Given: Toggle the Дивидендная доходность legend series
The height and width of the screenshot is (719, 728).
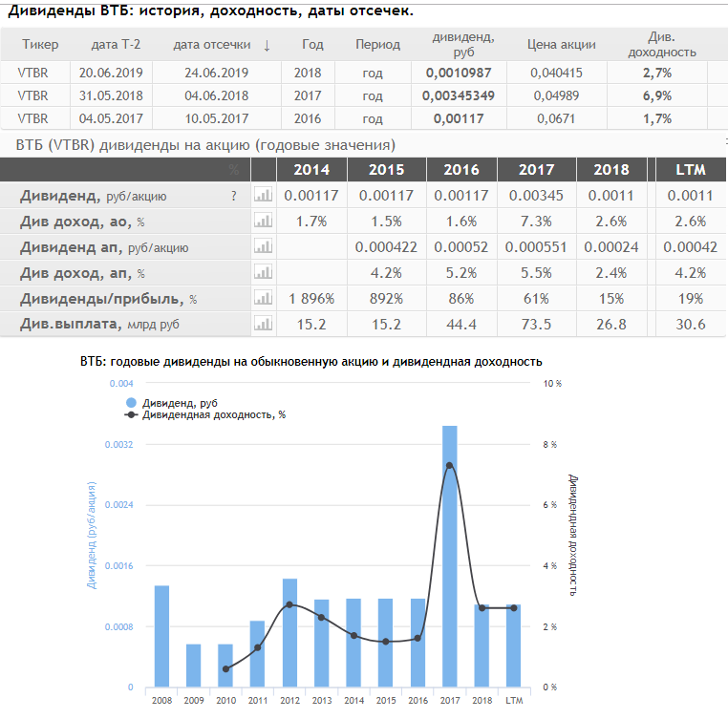Looking at the screenshot, I should [204, 415].
